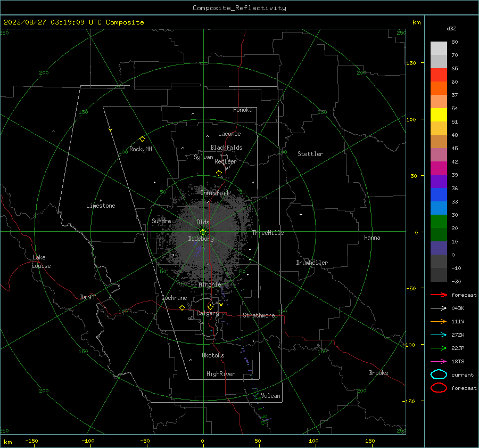Click the Ponoka label
The image size is (479, 448).
[243, 110]
